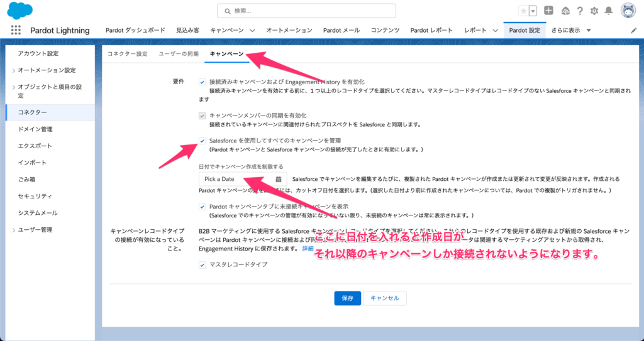The width and height of the screenshot is (644, 341).
Task: Open the App Launcher dots grid
Action: point(16,30)
